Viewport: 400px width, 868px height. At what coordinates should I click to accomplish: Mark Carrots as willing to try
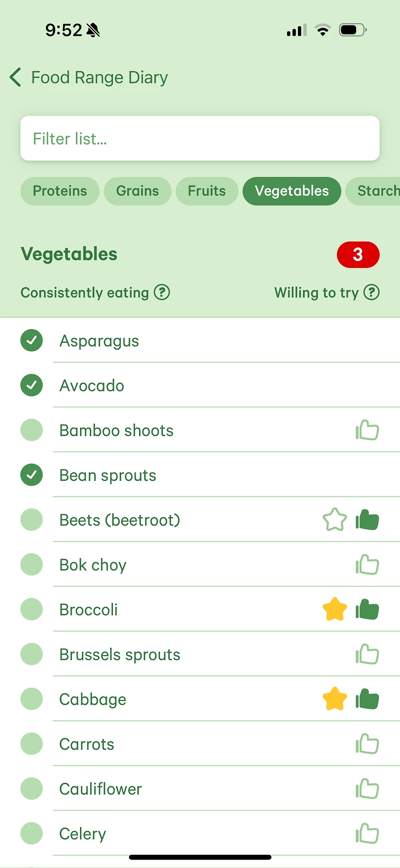[367, 744]
